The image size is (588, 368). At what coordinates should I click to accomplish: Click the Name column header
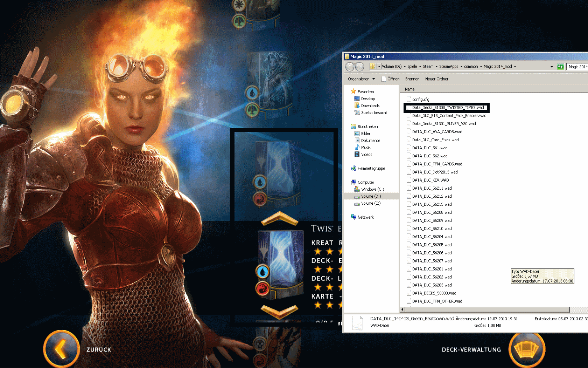(x=409, y=89)
